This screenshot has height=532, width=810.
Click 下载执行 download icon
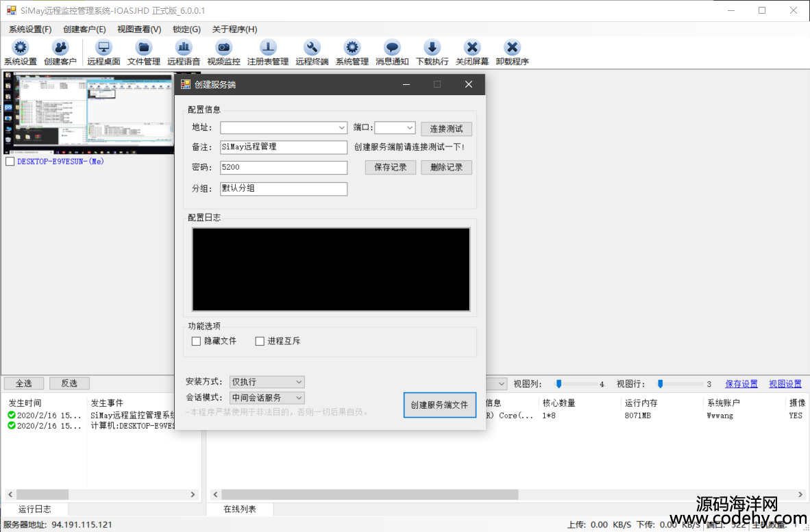432,53
